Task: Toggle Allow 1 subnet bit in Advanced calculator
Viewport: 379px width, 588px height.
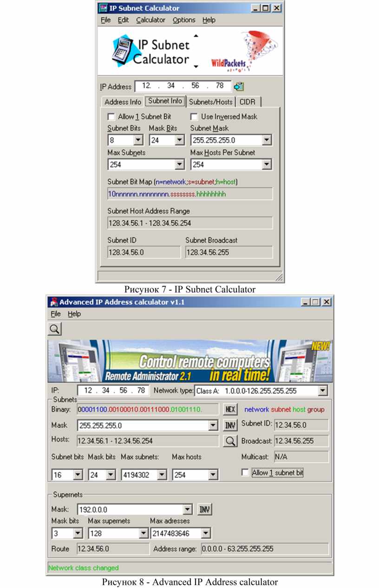Action: coord(245,472)
